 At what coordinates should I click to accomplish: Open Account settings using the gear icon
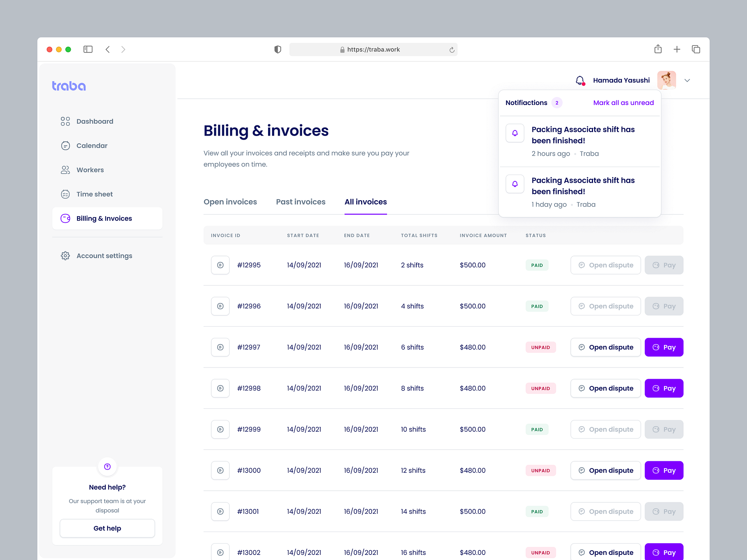click(x=65, y=256)
